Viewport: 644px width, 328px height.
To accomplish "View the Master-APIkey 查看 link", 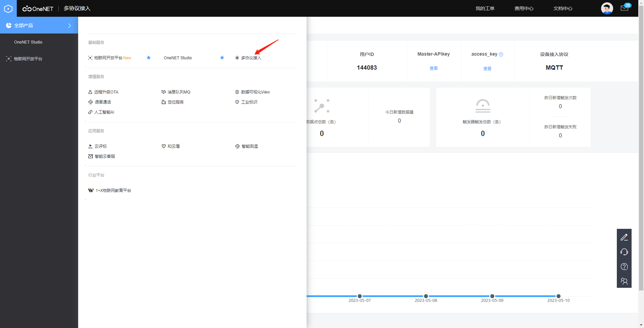I will click(434, 68).
